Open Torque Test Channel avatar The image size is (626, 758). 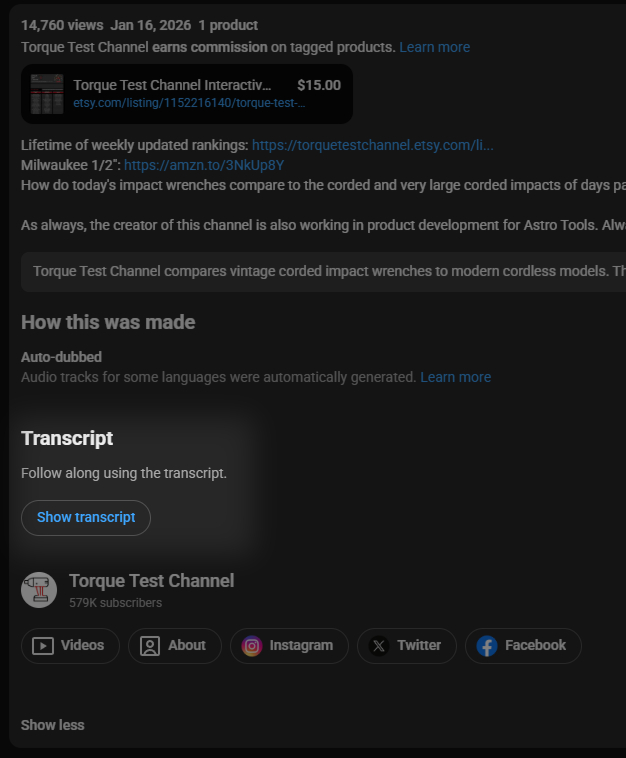[39, 590]
